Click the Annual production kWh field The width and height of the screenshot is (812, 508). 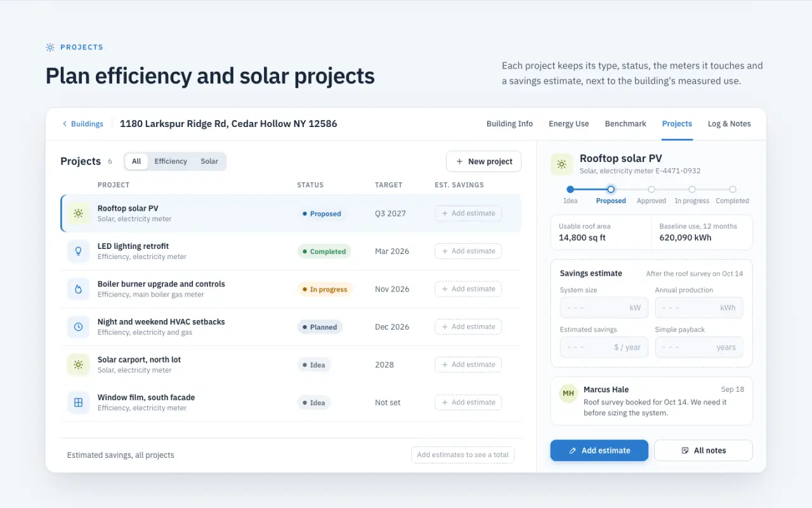(699, 308)
